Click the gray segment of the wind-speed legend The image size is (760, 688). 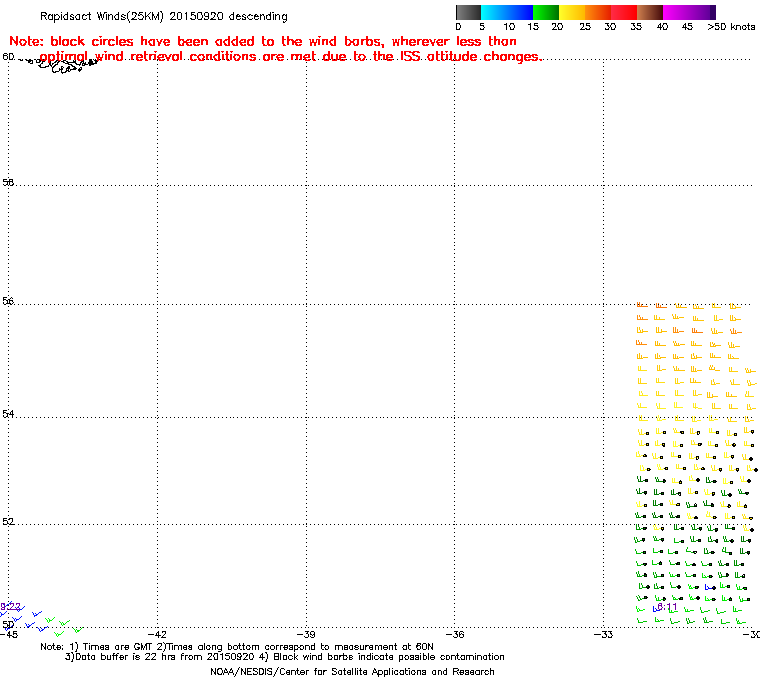tap(468, 12)
